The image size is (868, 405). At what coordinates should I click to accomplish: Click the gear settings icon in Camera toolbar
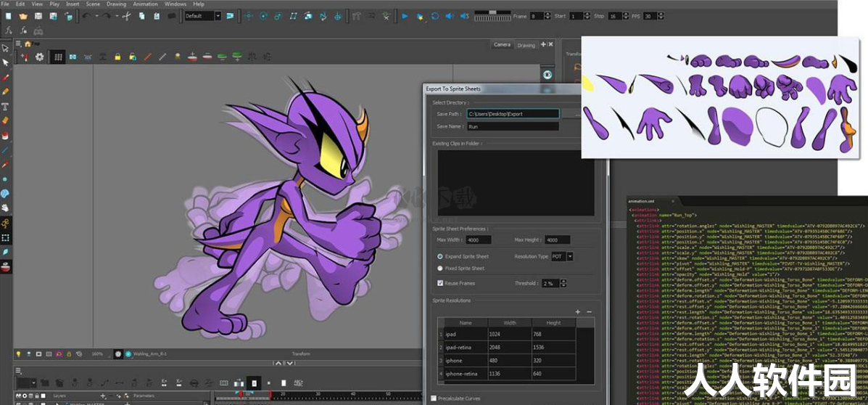click(x=39, y=57)
